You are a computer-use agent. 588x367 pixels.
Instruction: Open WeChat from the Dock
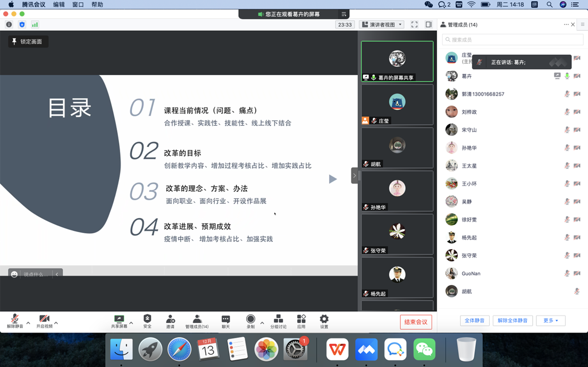[x=424, y=349]
